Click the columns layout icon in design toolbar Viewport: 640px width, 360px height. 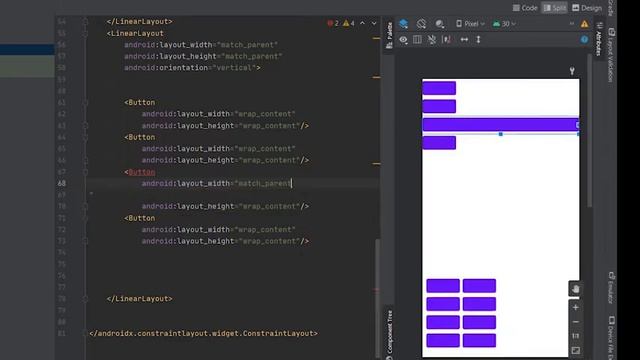417,40
